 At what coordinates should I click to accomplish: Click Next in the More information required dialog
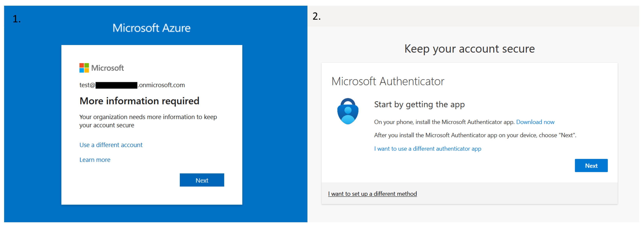(x=202, y=180)
